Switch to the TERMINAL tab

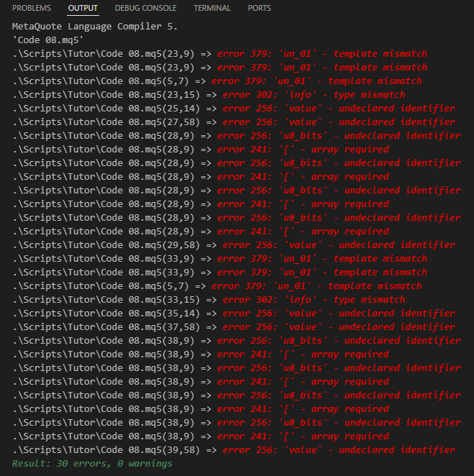(212, 8)
